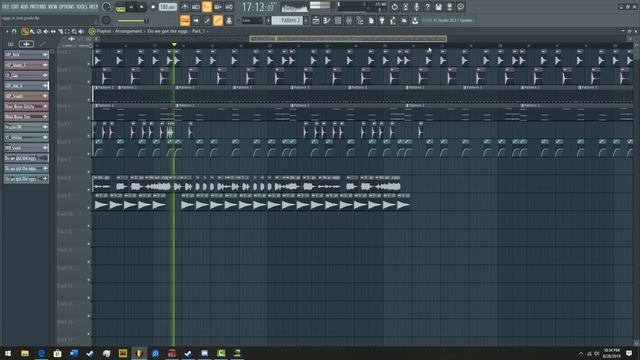Open the HELP menu

click(x=93, y=7)
